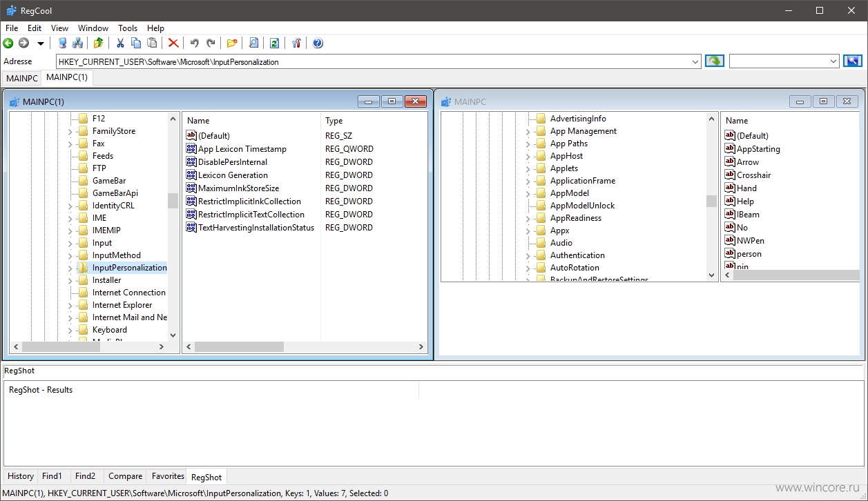This screenshot has height=501, width=868.
Task: Expand the IdentityCRL tree node
Action: (x=70, y=206)
